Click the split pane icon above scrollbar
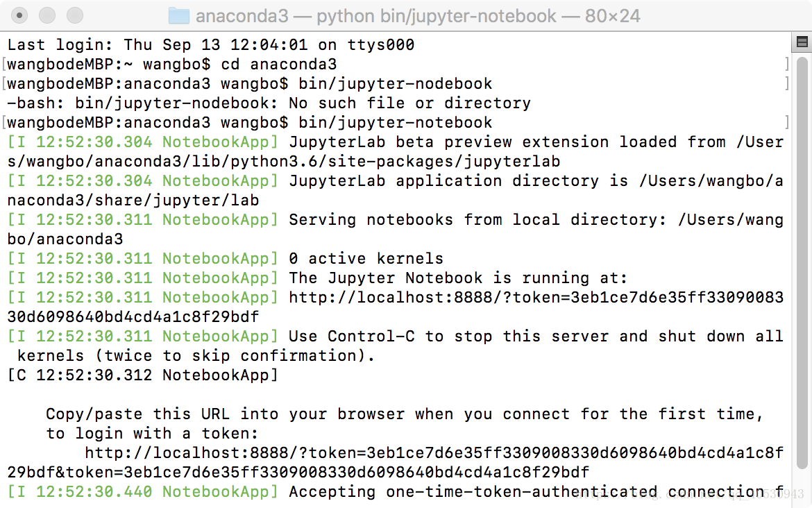812x508 pixels. pyautogui.click(x=802, y=43)
